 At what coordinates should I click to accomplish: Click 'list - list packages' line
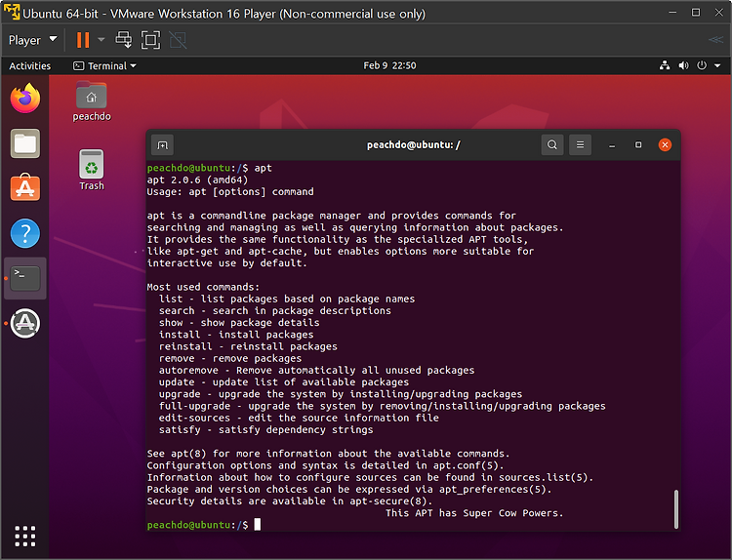tap(287, 299)
